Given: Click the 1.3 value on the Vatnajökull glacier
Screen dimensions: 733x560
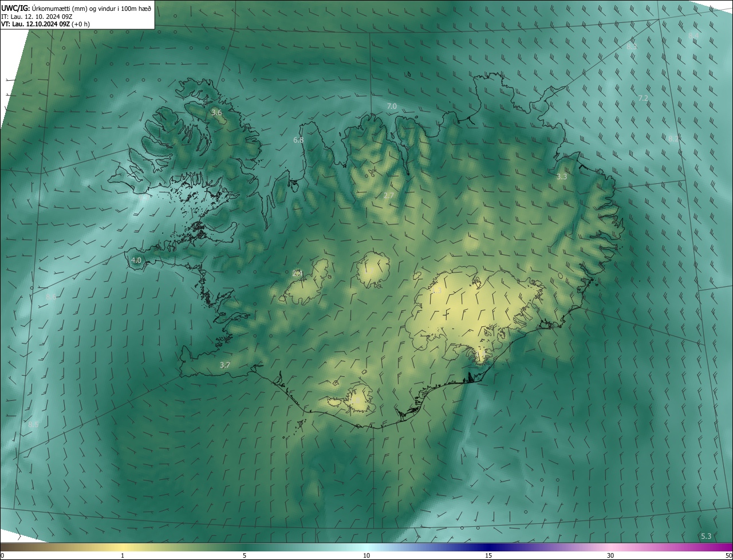Looking at the screenshot, I should pyautogui.click(x=436, y=290).
